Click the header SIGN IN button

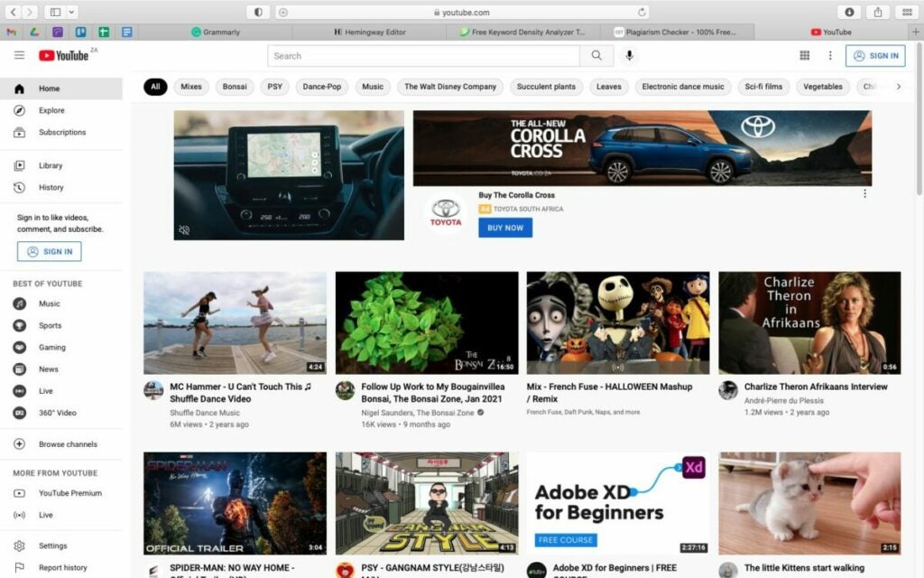pyautogui.click(x=875, y=55)
